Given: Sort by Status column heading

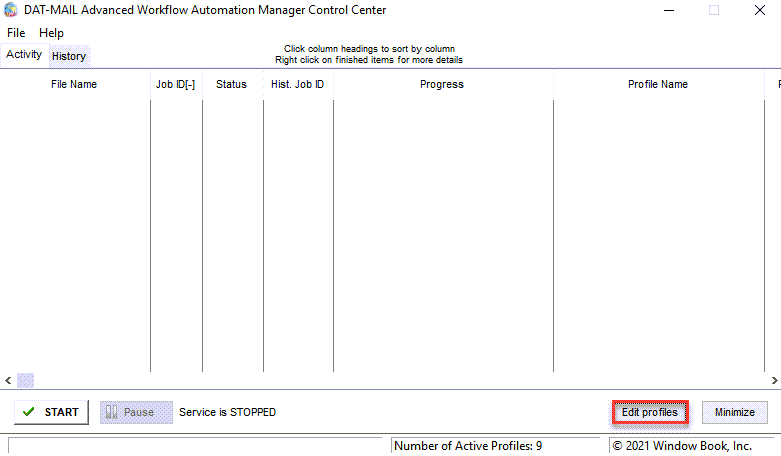Looking at the screenshot, I should pyautogui.click(x=232, y=84).
